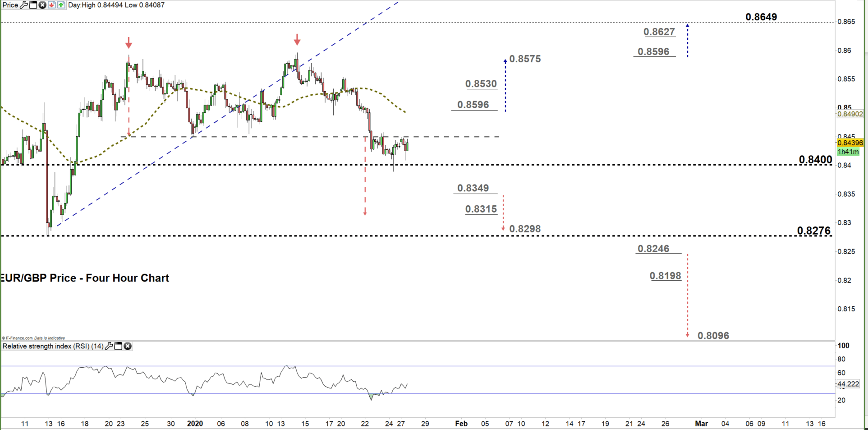Click the 0.8349 level label
This screenshot has width=868, height=430.
tap(473, 188)
